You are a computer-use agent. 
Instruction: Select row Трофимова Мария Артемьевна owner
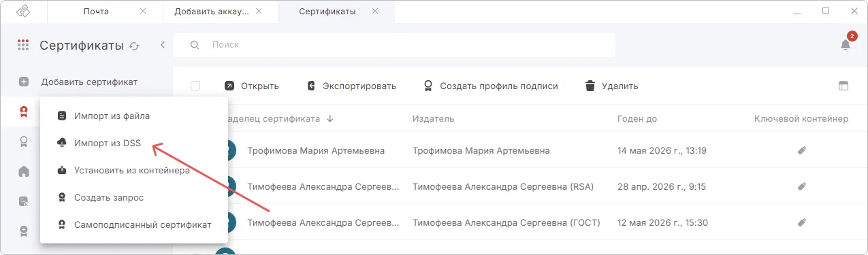pyautogui.click(x=316, y=150)
